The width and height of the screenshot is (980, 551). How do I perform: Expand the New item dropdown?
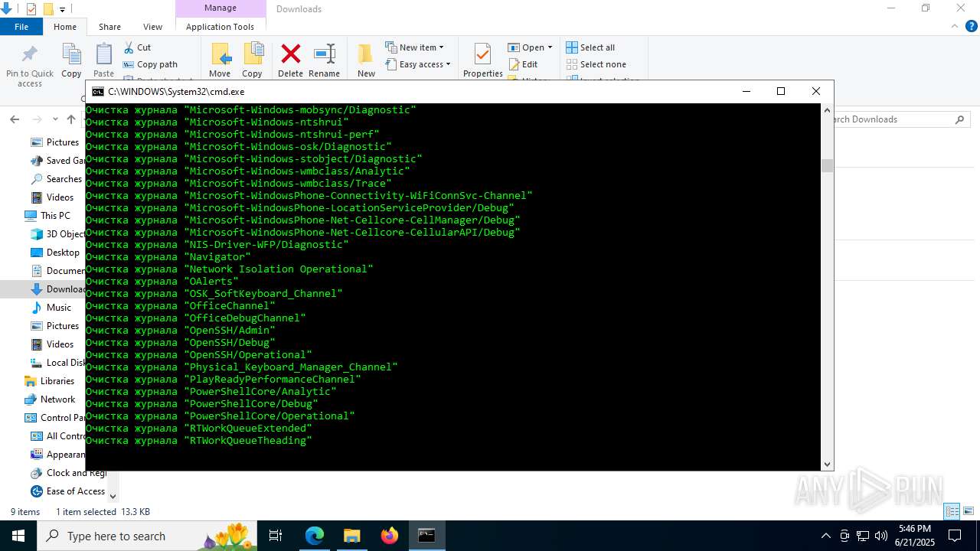point(441,47)
